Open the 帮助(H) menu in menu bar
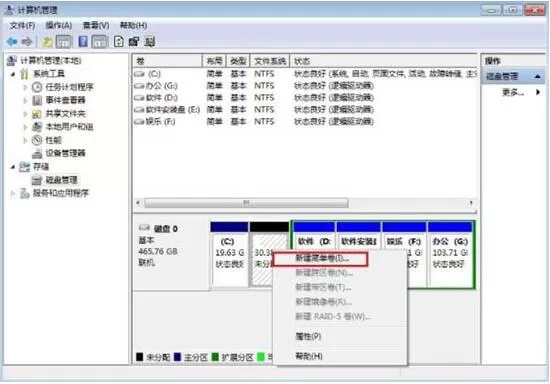550x384 pixels. pos(133,26)
